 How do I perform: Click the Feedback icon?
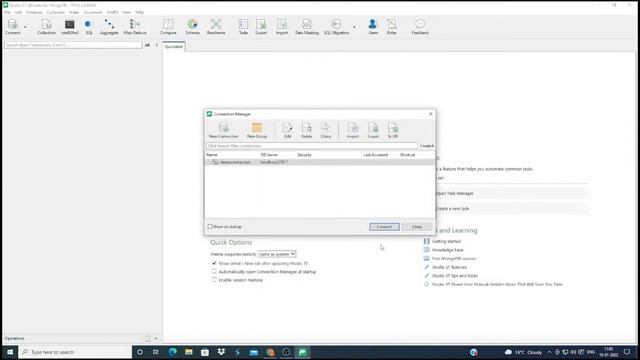[x=420, y=27]
